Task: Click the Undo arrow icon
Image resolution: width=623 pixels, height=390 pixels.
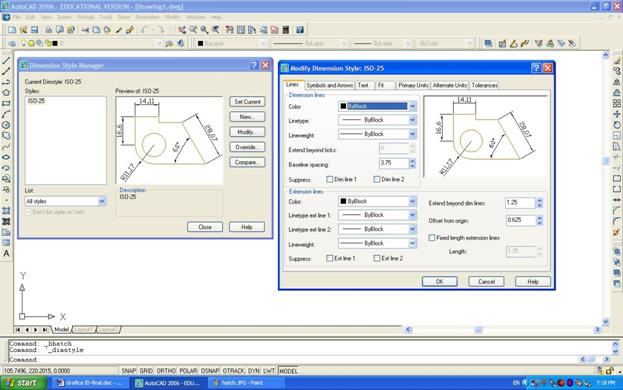Action: coord(144,30)
